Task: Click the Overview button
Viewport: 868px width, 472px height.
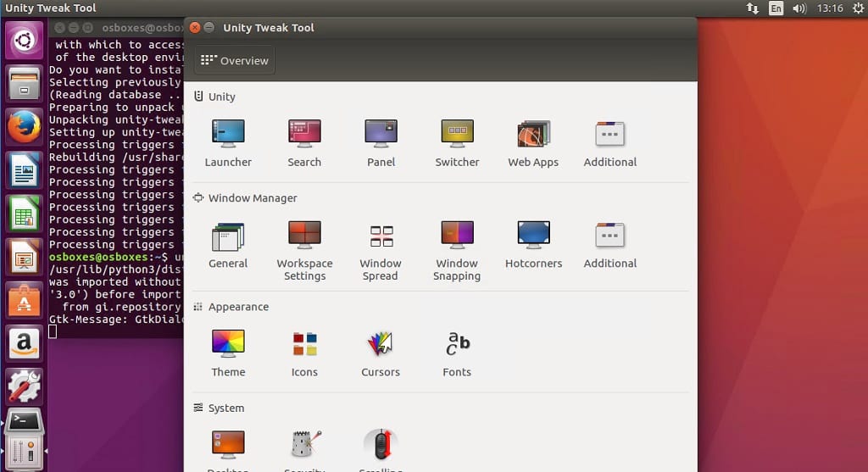Action: [234, 60]
